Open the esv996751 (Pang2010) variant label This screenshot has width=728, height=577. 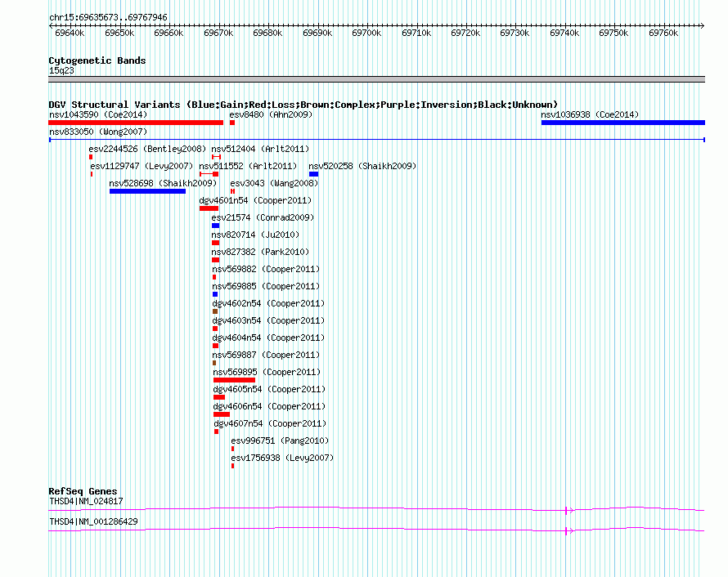point(280,441)
